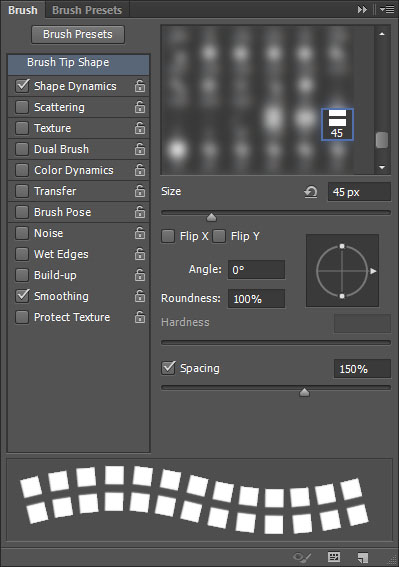Open the Brush panel flyout menu

387,10
